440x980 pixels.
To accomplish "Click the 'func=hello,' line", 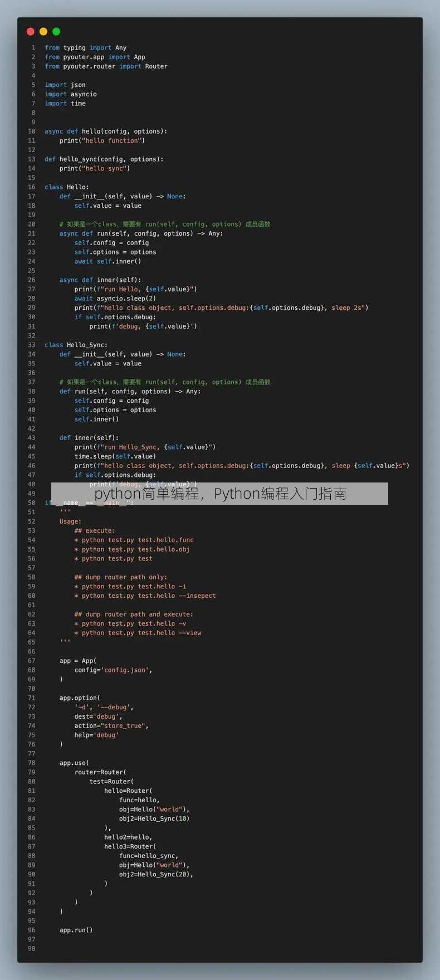I will [139, 800].
